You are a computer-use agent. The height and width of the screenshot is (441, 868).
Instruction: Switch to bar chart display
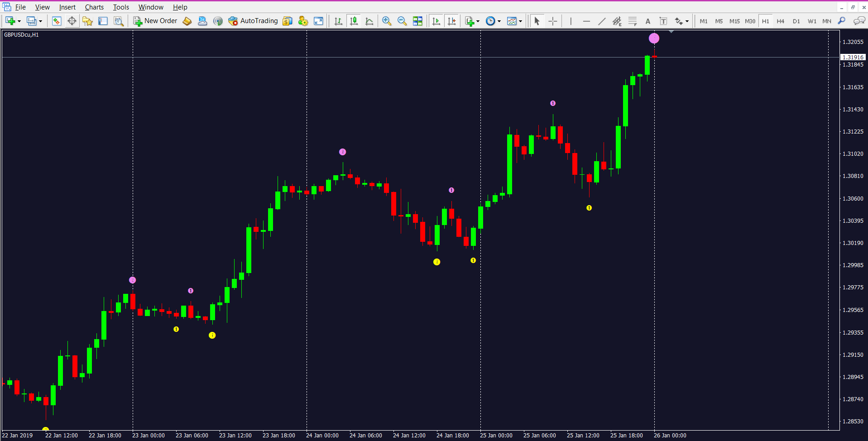[338, 21]
